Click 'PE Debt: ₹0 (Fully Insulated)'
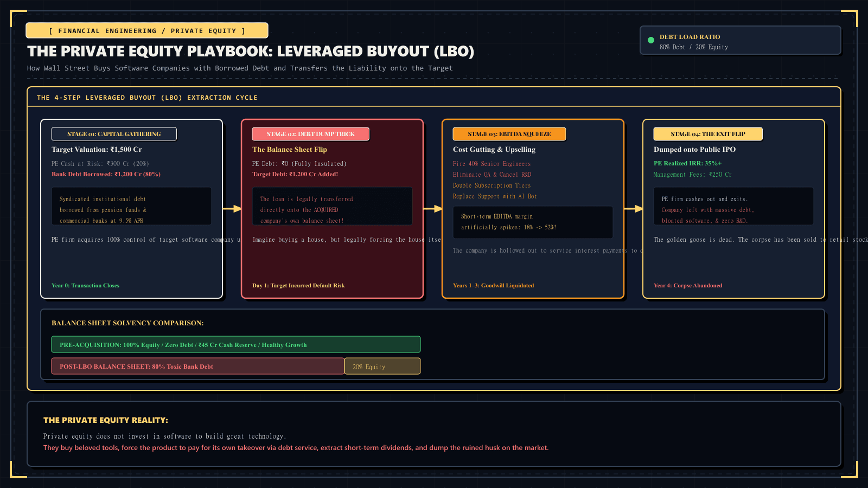Image resolution: width=868 pixels, height=488 pixels. tap(299, 164)
